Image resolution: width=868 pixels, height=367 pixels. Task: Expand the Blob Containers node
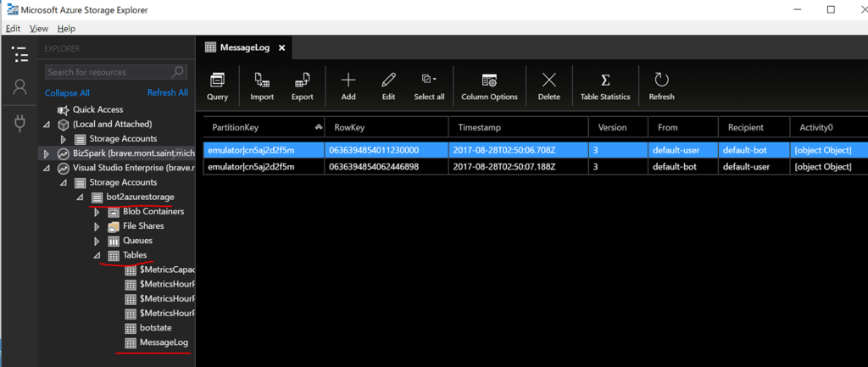click(x=97, y=212)
